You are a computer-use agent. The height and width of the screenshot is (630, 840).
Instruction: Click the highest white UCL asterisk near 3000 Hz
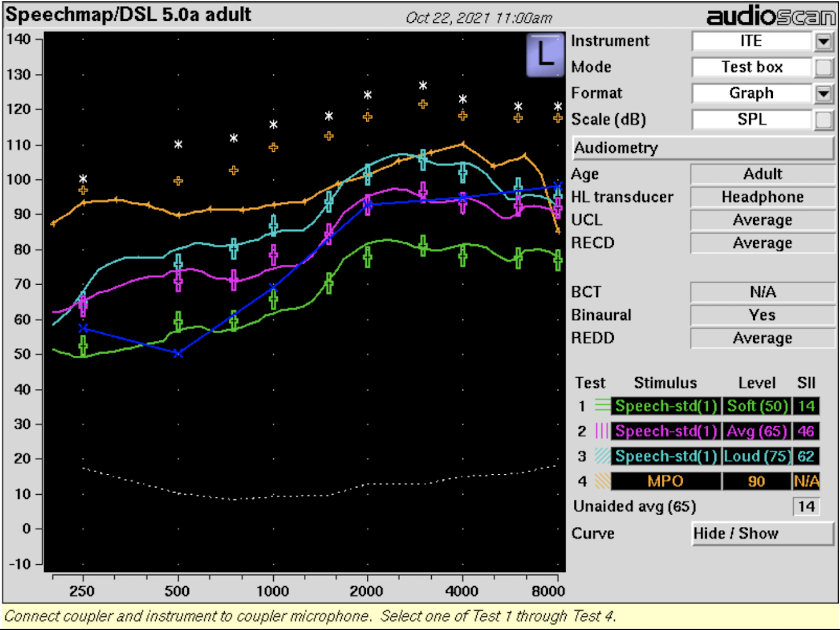tap(423, 85)
